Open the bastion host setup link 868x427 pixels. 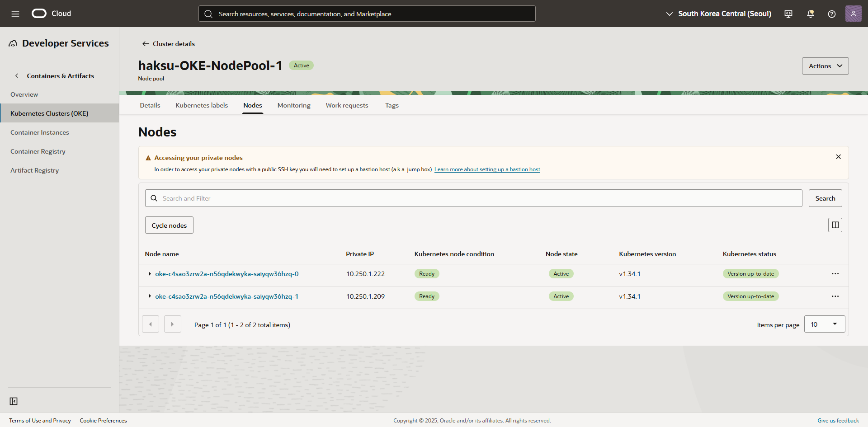(x=487, y=169)
